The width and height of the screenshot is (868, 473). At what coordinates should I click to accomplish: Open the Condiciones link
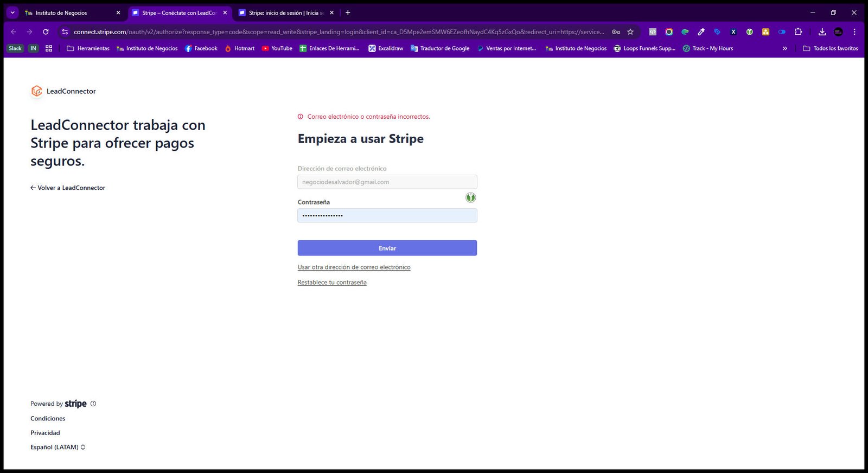pos(48,418)
